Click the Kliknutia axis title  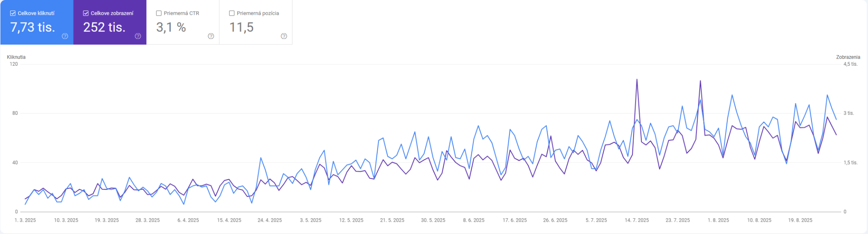coord(16,57)
